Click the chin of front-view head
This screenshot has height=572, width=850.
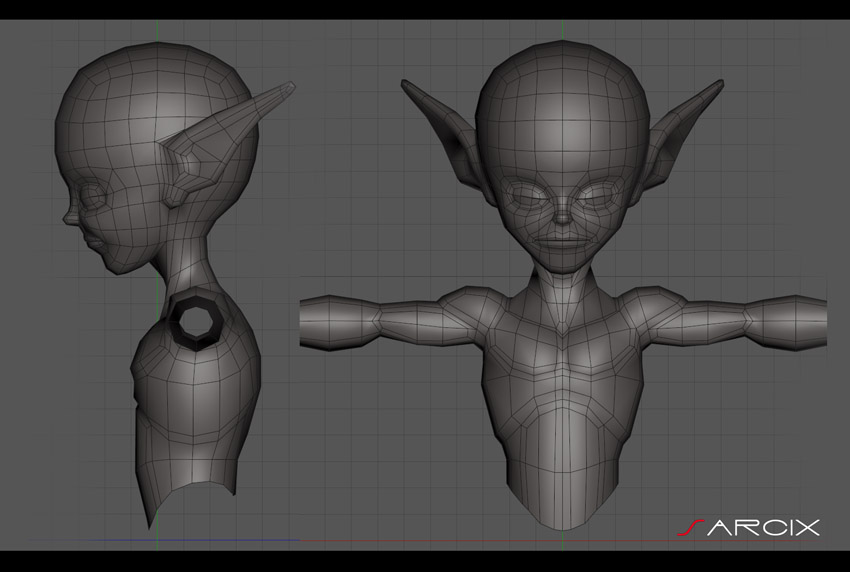tap(563, 262)
